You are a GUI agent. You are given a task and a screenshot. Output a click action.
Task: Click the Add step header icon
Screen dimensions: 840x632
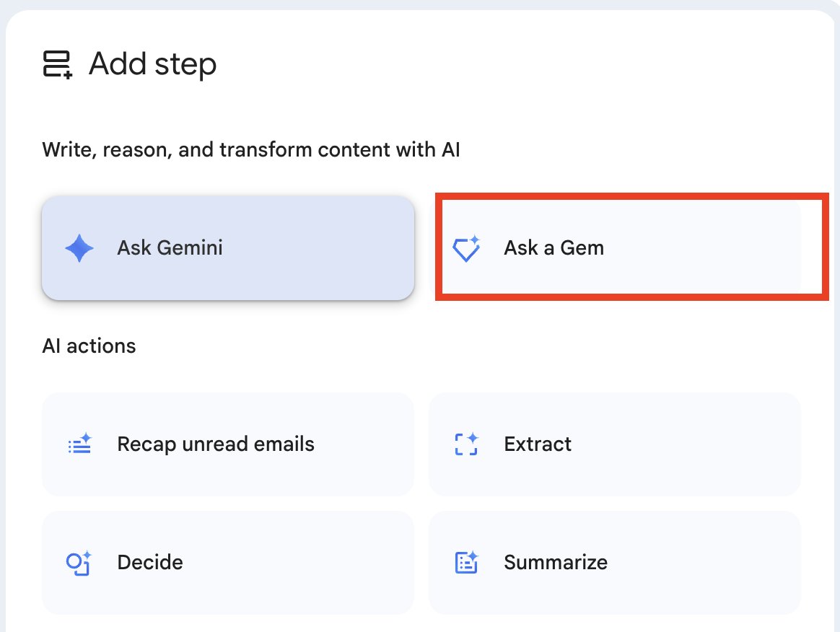57,64
